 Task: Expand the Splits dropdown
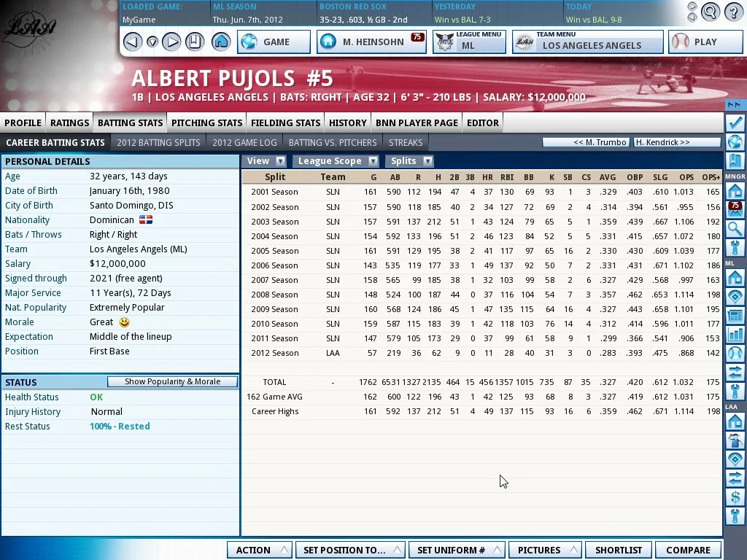pyautogui.click(x=409, y=161)
